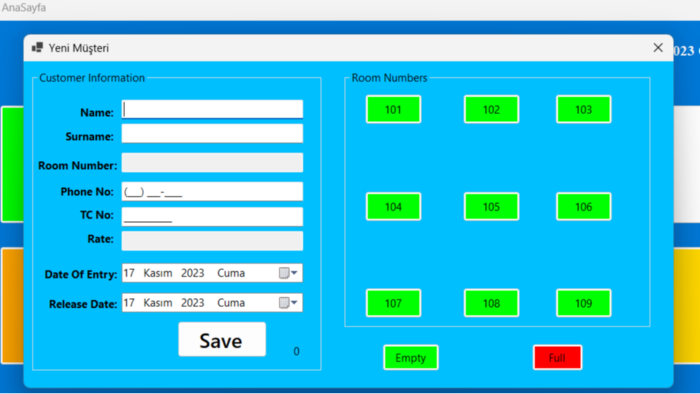Select the month Kasım in Release Date

[x=158, y=303]
